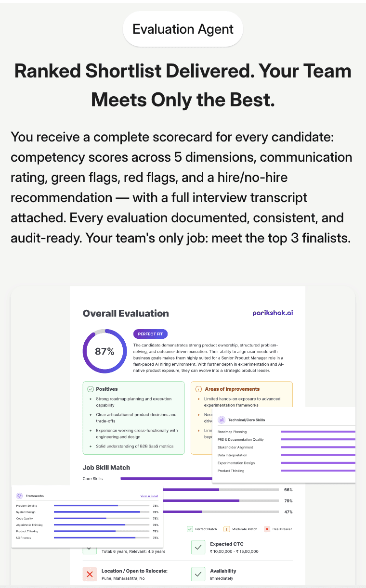Click the Perfect Match legend checkbox

click(190, 529)
